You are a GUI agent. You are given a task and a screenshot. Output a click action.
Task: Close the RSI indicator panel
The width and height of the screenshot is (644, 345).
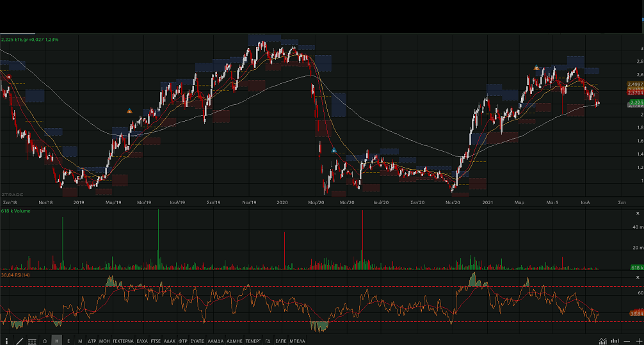point(638,277)
